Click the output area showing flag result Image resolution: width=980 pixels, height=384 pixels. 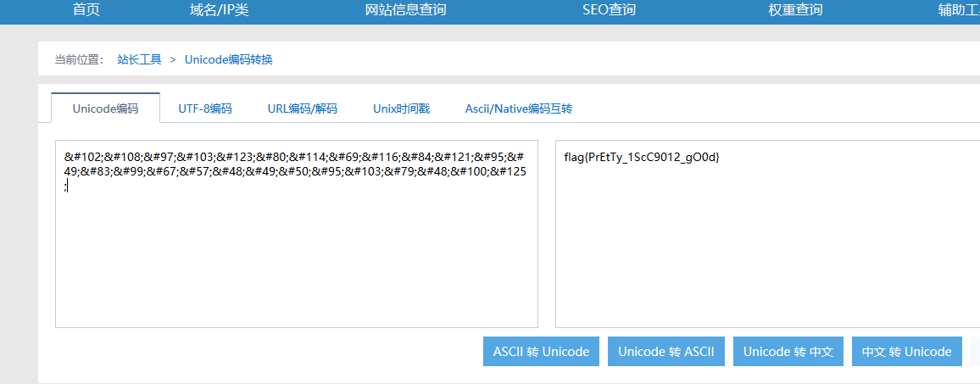coord(767,234)
